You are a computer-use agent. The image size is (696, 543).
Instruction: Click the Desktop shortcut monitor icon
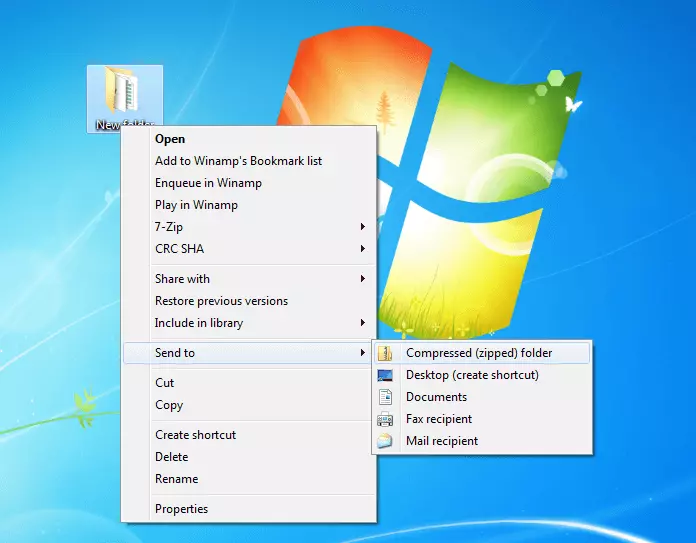click(385, 375)
